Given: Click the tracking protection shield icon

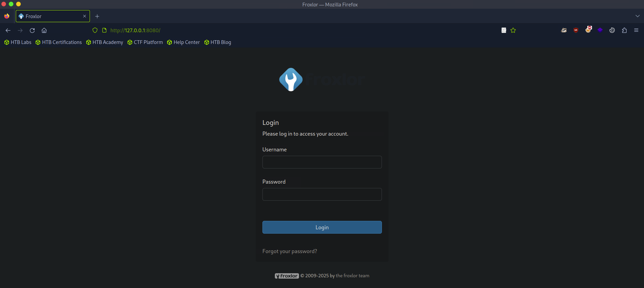Looking at the screenshot, I should click(x=95, y=31).
